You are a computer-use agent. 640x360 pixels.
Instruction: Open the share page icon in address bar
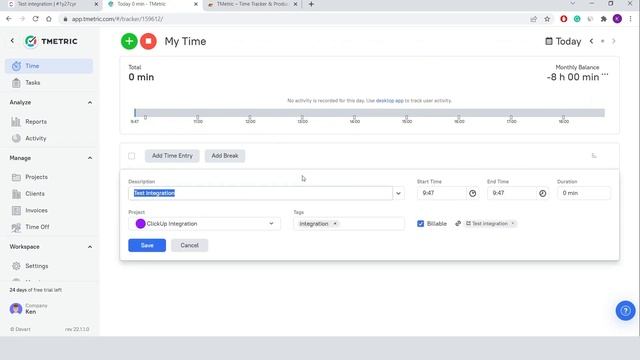pyautogui.click(x=533, y=19)
